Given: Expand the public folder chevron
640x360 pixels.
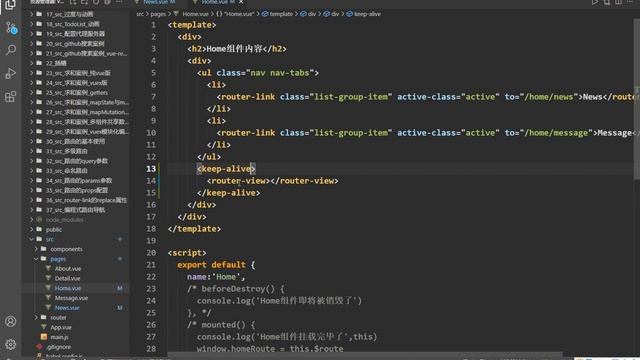Looking at the screenshot, I should click(x=31, y=229).
